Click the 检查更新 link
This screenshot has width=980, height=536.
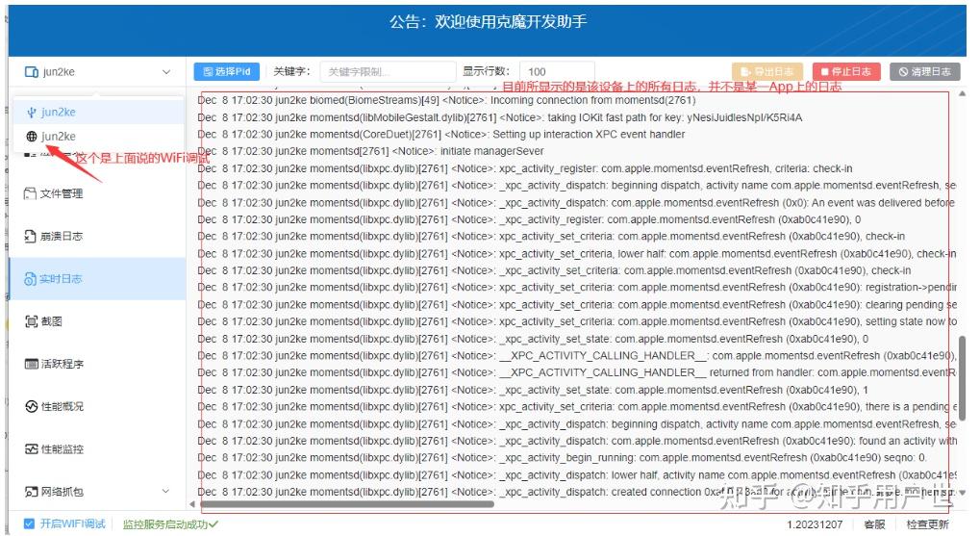click(x=927, y=524)
